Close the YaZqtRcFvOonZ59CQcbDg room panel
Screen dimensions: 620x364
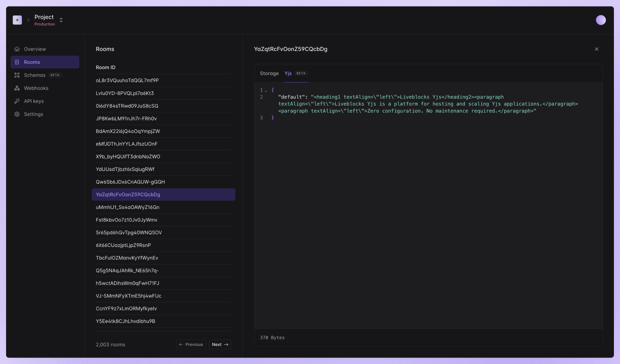597,49
